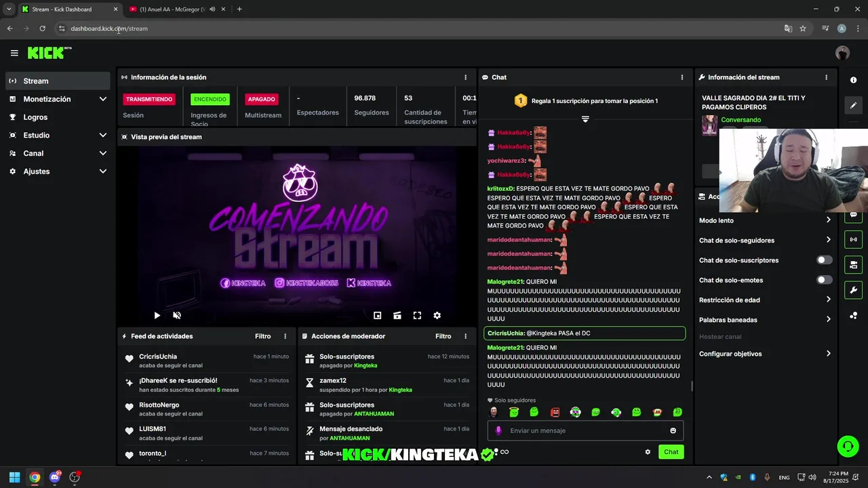Open Restricción de edad settings
Viewport: 868px width, 488px height.
[x=765, y=300]
